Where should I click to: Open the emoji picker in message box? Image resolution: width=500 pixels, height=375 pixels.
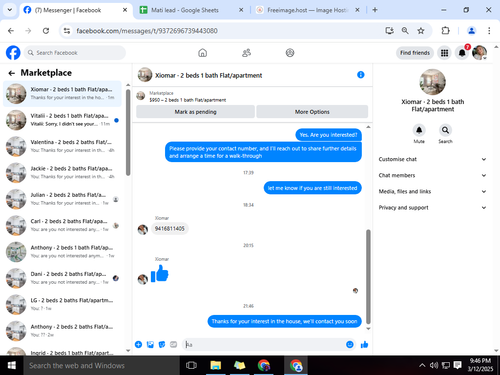pos(350,344)
